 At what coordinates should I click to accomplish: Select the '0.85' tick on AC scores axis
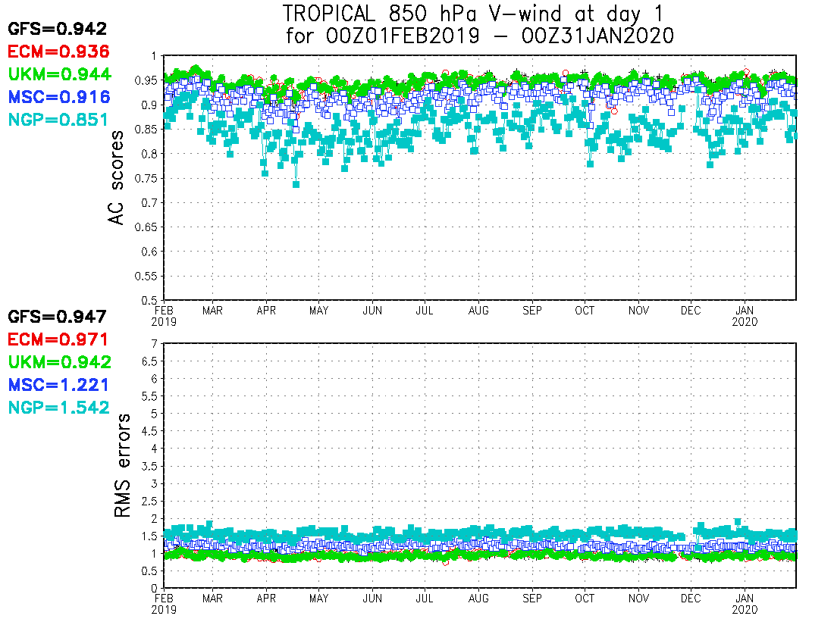click(146, 130)
